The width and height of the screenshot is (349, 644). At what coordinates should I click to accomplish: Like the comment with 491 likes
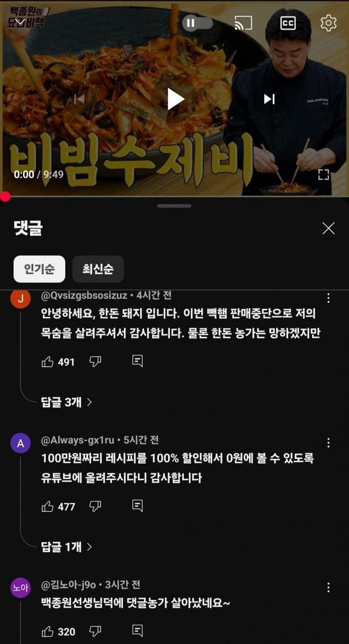tap(47, 362)
